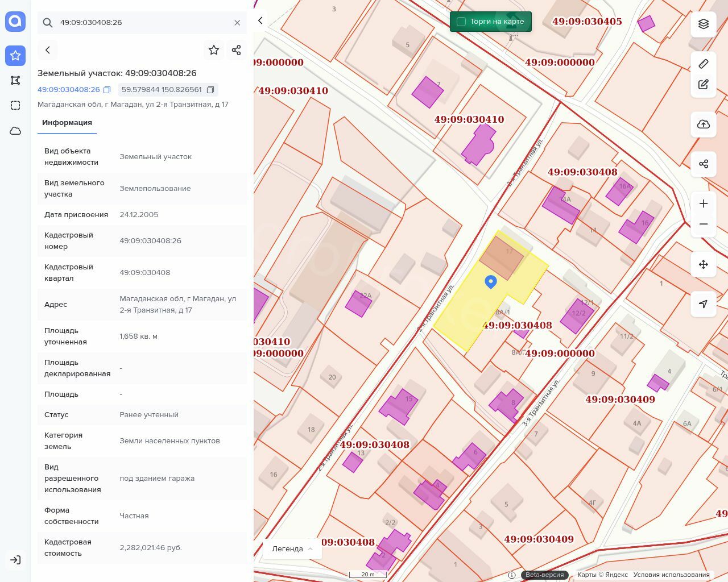The height and width of the screenshot is (582, 728).
Task: Copy cadastral number 49:09:030408:26
Action: pyautogui.click(x=107, y=90)
